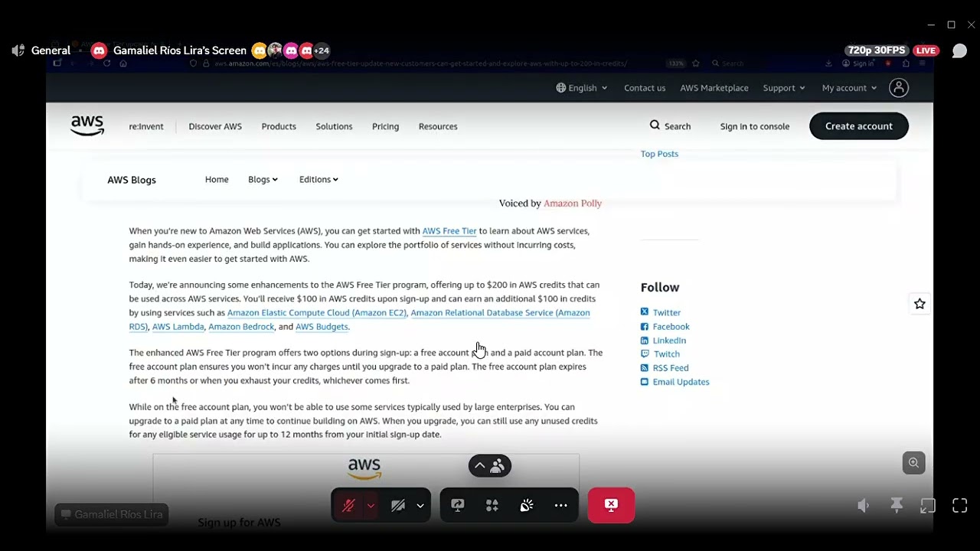Open the +24 viewers list
Image resolution: width=980 pixels, height=551 pixels.
point(322,51)
